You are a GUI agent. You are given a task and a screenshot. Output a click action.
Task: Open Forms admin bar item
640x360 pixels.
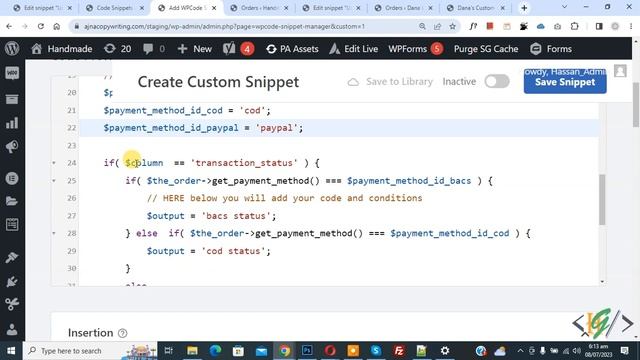[x=551, y=49]
